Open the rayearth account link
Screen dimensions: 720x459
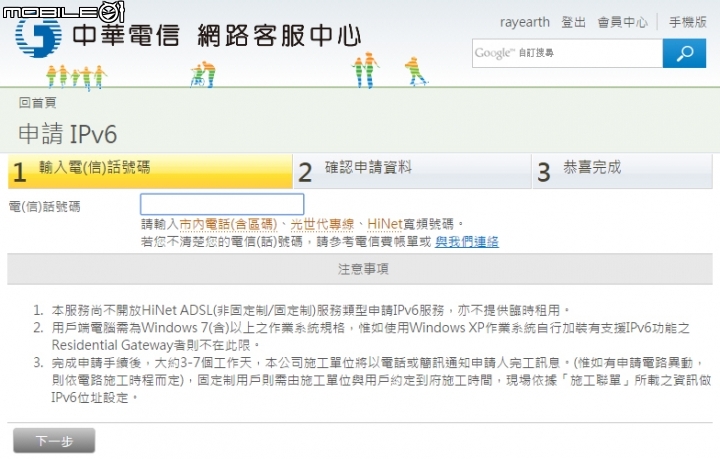click(x=524, y=22)
